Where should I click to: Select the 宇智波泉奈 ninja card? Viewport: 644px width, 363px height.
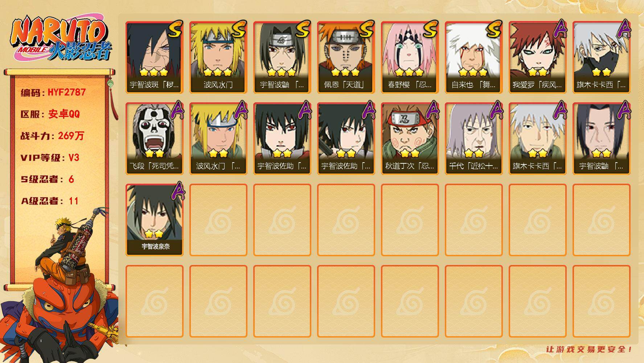tap(154, 220)
